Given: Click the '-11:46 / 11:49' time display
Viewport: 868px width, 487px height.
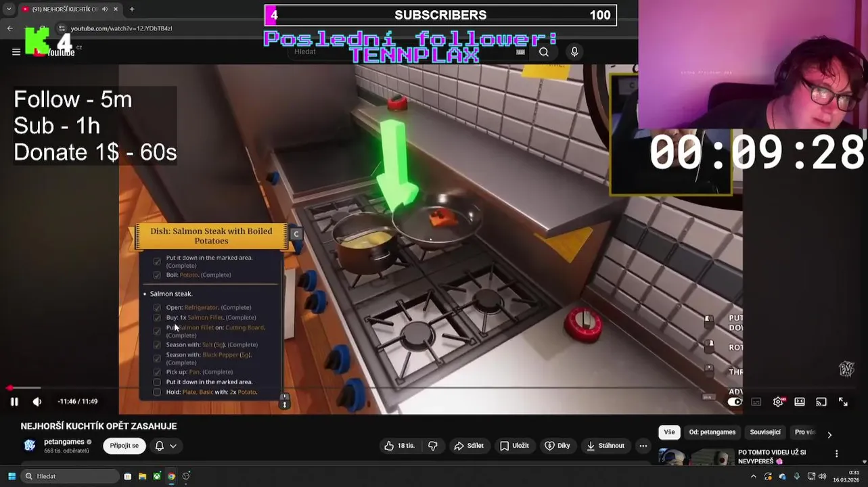Looking at the screenshot, I should (77, 402).
